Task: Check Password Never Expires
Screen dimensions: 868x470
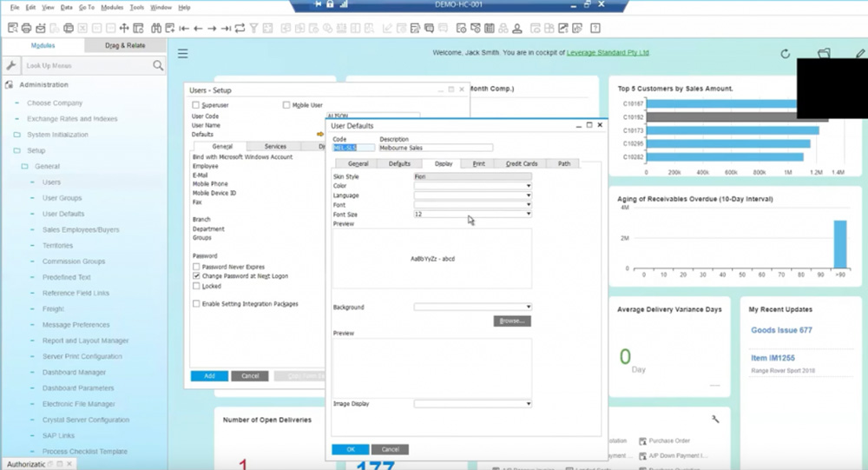Action: tap(196, 267)
